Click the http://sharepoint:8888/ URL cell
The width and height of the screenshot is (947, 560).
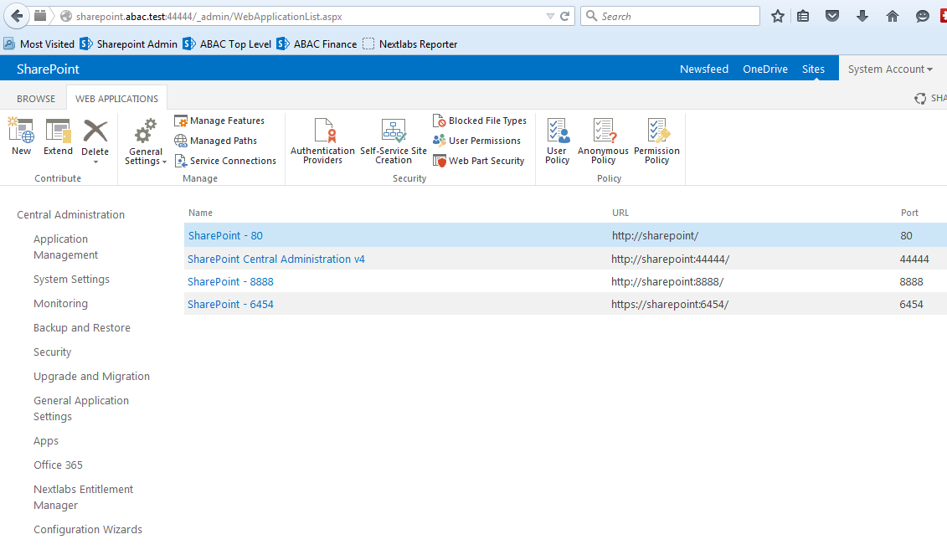[667, 281]
